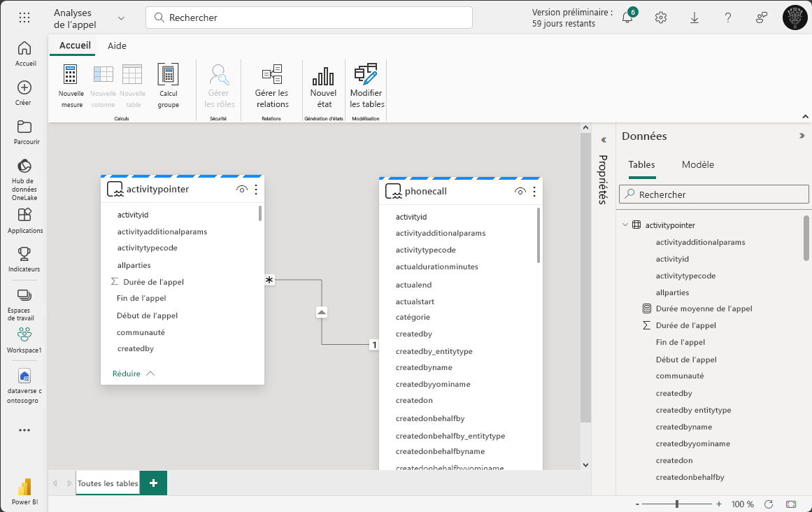Select Fin de l'appel in Données pane
This screenshot has width=812, height=512.
(680, 342)
